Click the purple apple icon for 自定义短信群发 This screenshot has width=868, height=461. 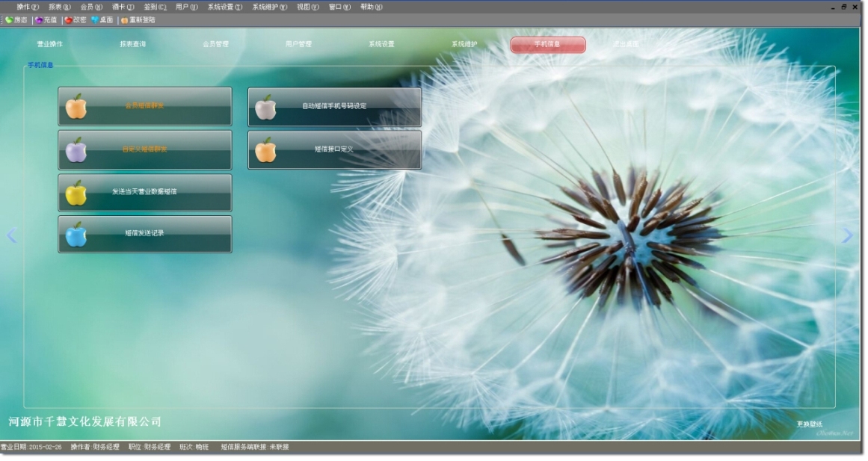tap(76, 150)
